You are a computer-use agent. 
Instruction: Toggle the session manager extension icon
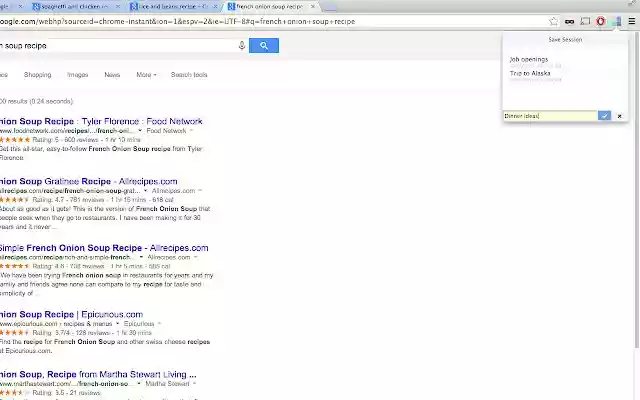pos(616,21)
